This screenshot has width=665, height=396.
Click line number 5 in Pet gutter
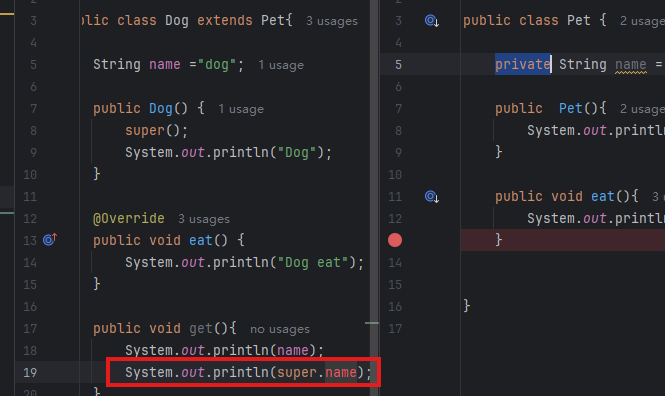[x=398, y=64]
